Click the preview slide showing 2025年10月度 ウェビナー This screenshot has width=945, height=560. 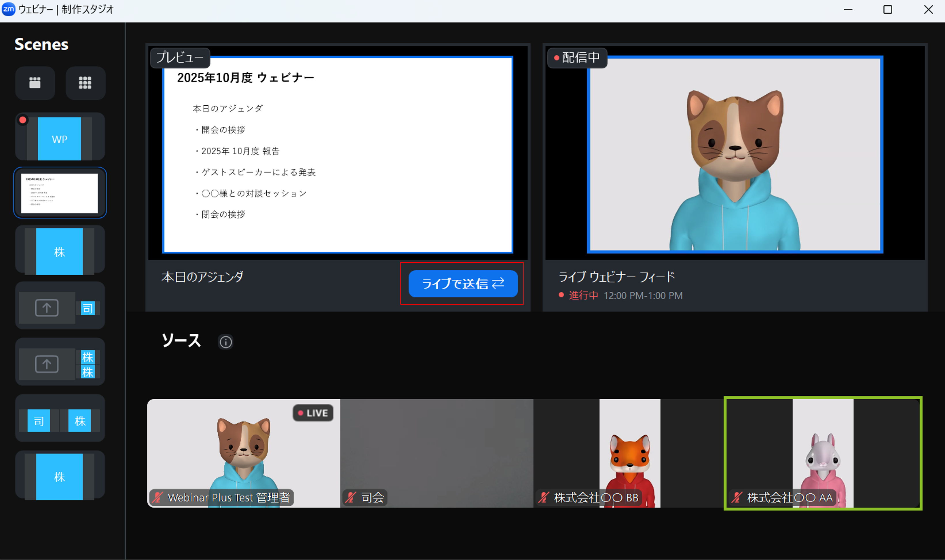pyautogui.click(x=338, y=155)
